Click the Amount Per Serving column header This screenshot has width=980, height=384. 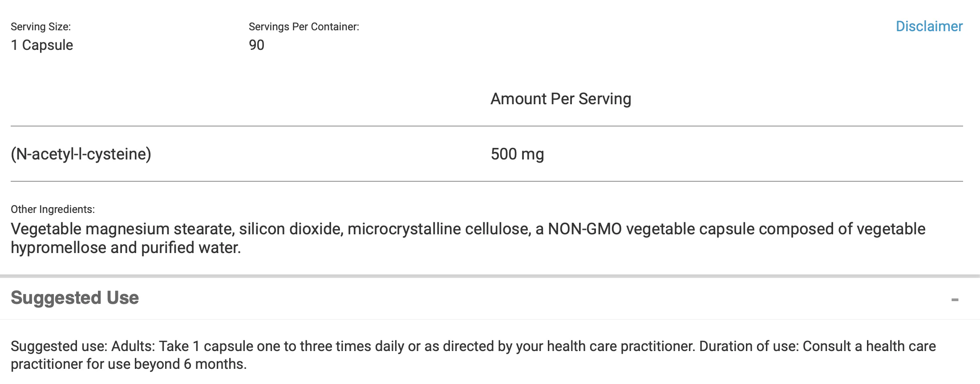(x=561, y=99)
